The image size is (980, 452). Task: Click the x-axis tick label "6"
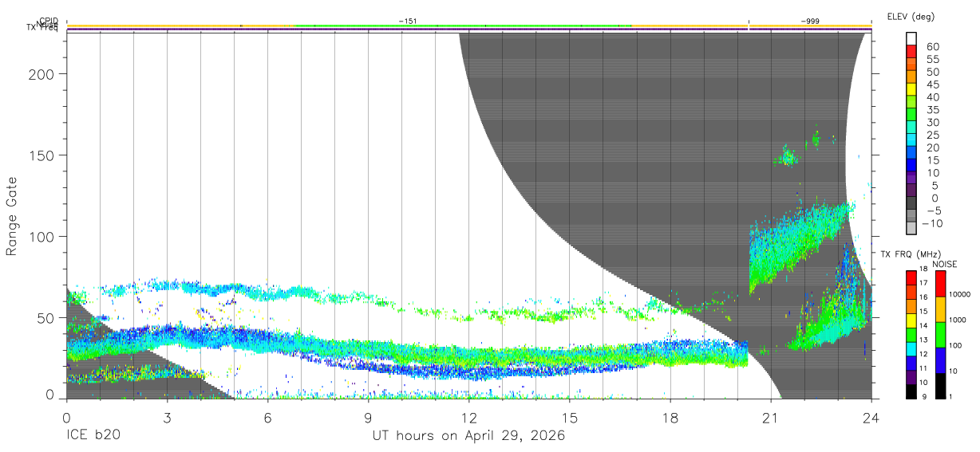(268, 418)
